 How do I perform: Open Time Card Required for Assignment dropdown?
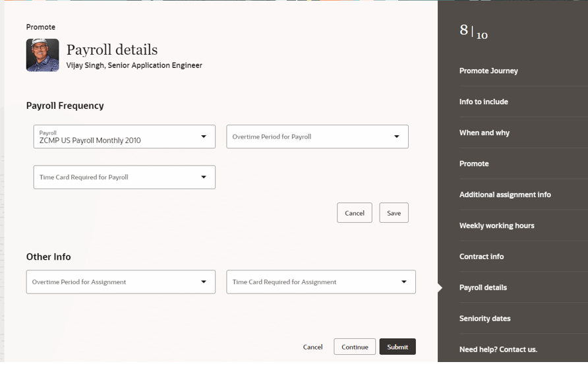[x=404, y=282]
